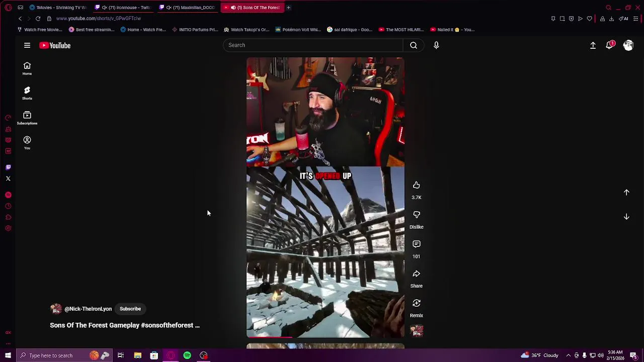Open Easy Setup sliders menu
644x362 pixels.
tap(636, 19)
